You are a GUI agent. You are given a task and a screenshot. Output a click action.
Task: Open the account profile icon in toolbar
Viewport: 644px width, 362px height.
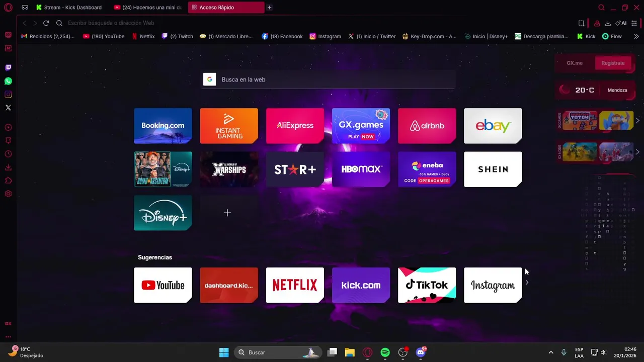(597, 23)
